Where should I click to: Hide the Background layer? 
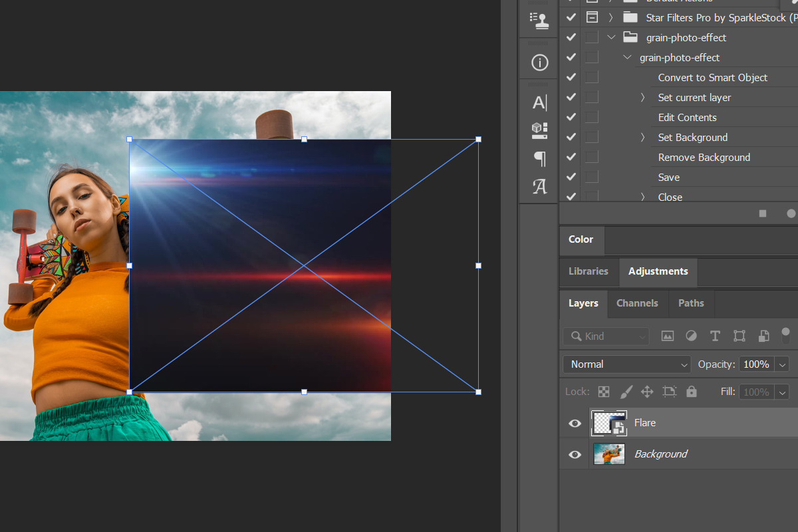pyautogui.click(x=575, y=455)
